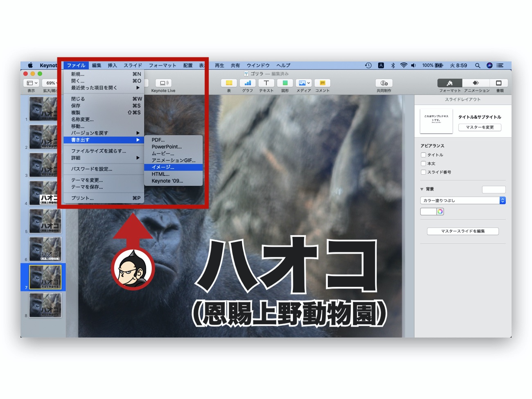Open the Wi-Fi status menu
Image resolution: width=532 pixels, height=399 pixels.
404,65
